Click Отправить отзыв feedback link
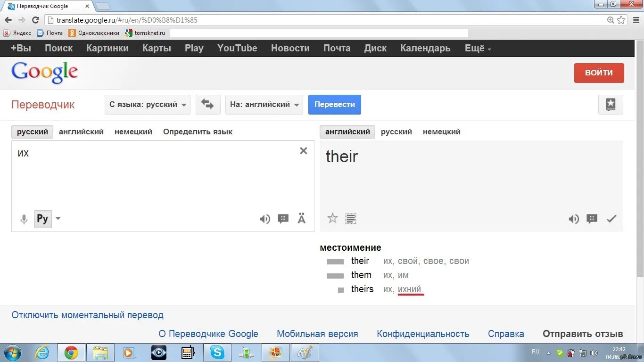 click(x=583, y=334)
